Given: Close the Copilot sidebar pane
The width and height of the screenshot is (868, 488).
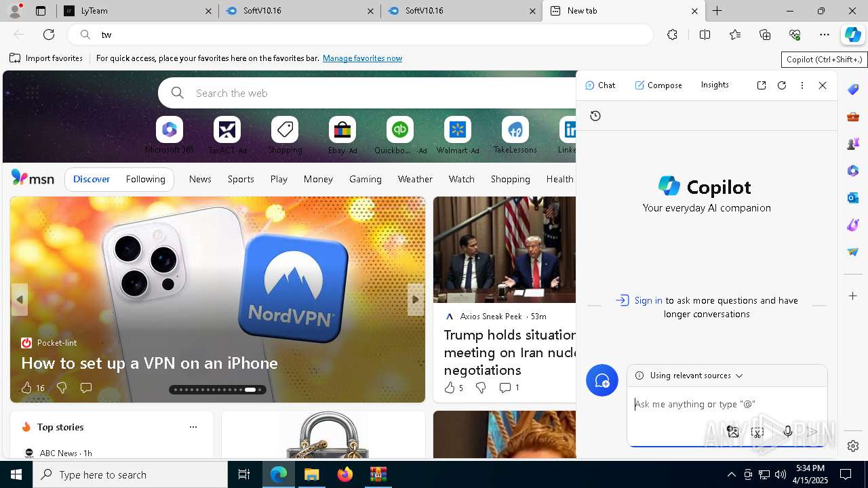Looking at the screenshot, I should pyautogui.click(x=823, y=85).
